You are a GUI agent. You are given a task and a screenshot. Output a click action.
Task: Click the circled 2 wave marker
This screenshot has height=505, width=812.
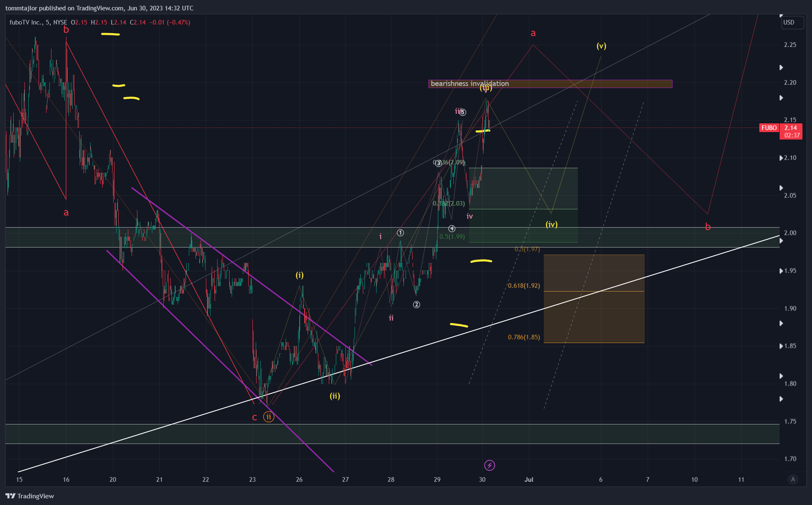pos(416,304)
